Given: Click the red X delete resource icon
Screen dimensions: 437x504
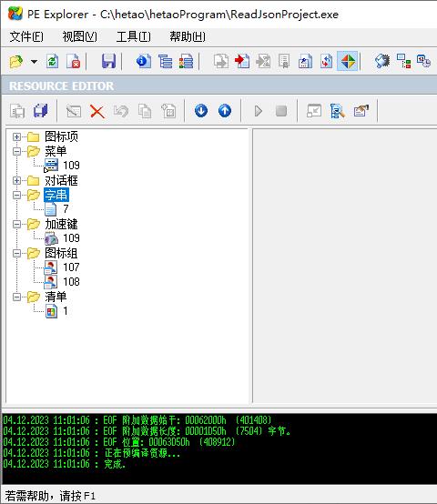Looking at the screenshot, I should click(97, 112).
